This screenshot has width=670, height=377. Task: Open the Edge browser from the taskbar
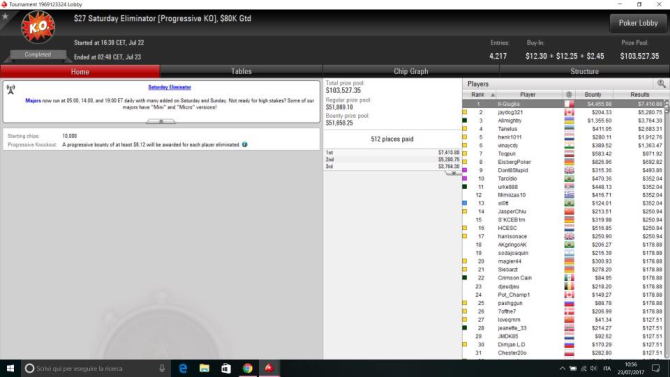point(183,368)
